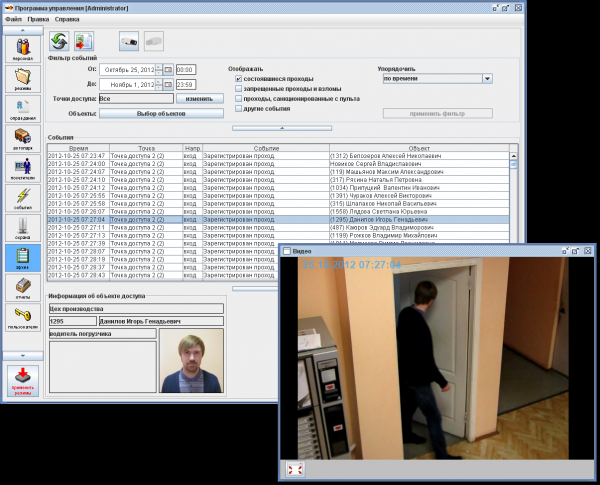This screenshot has width=600, height=485.
Task: Click the fullscreen arrows icon in Видео window
Action: click(295, 469)
